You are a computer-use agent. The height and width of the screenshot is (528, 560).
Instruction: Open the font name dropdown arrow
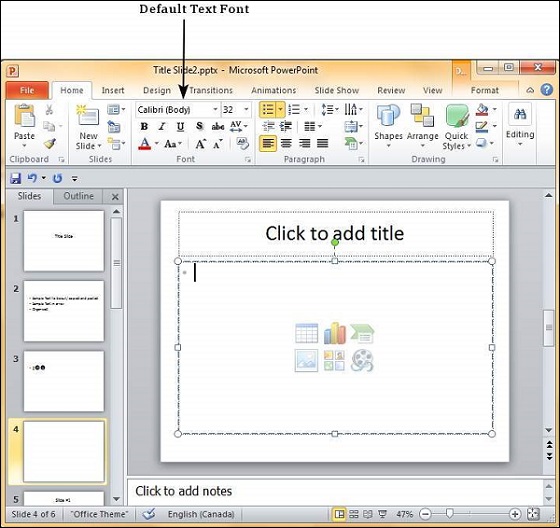coord(215,109)
